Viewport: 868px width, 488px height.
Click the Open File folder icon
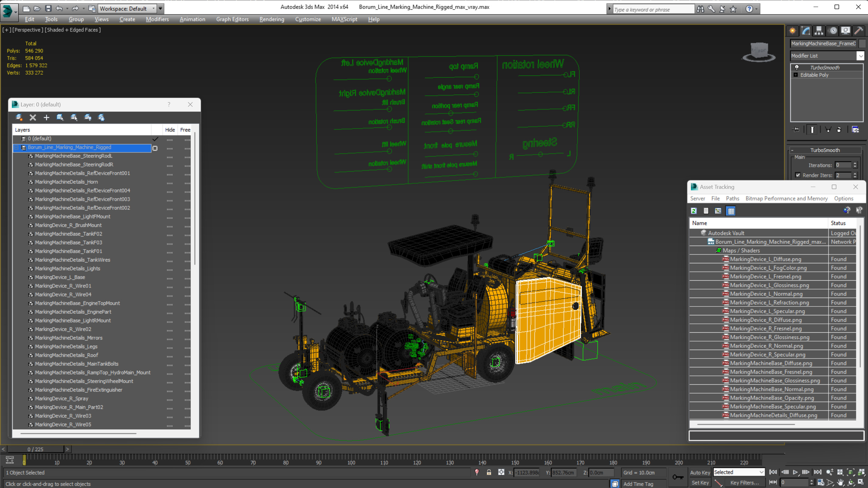[37, 9]
